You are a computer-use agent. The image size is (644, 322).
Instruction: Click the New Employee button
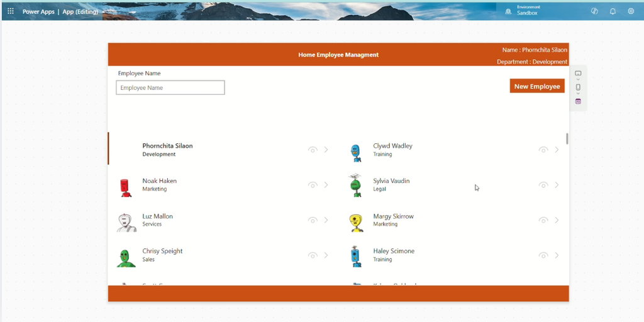(537, 86)
